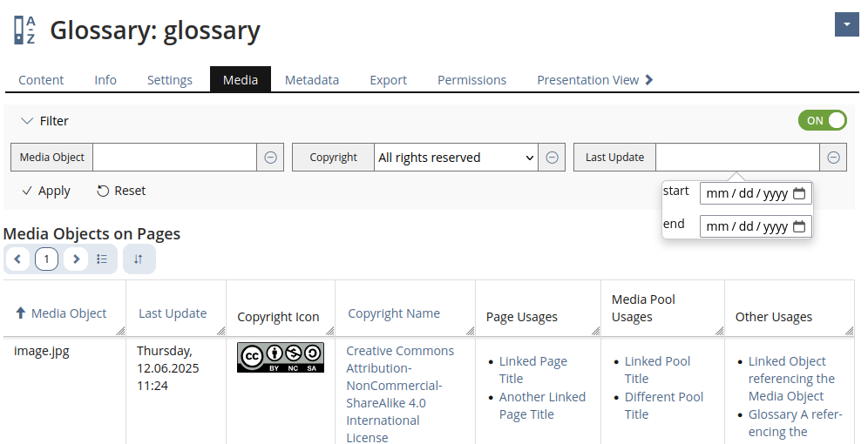
Task: Select the Media tab
Action: click(x=241, y=79)
